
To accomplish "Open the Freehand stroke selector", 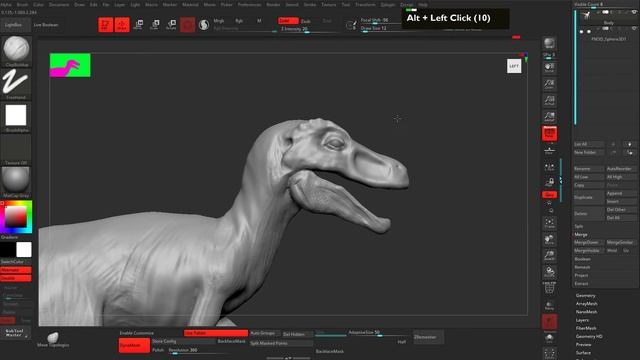I will 16,84.
